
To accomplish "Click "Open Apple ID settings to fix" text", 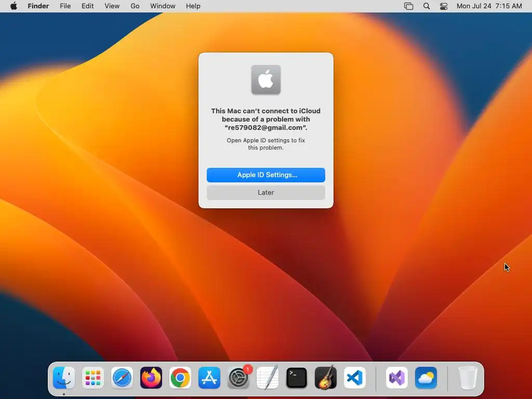I will [266, 140].
